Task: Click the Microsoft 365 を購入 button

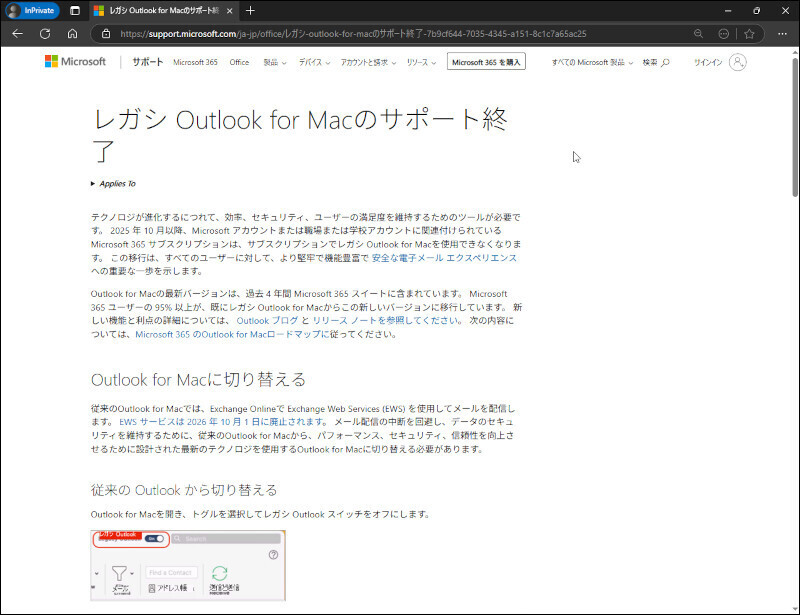Action: click(486, 62)
